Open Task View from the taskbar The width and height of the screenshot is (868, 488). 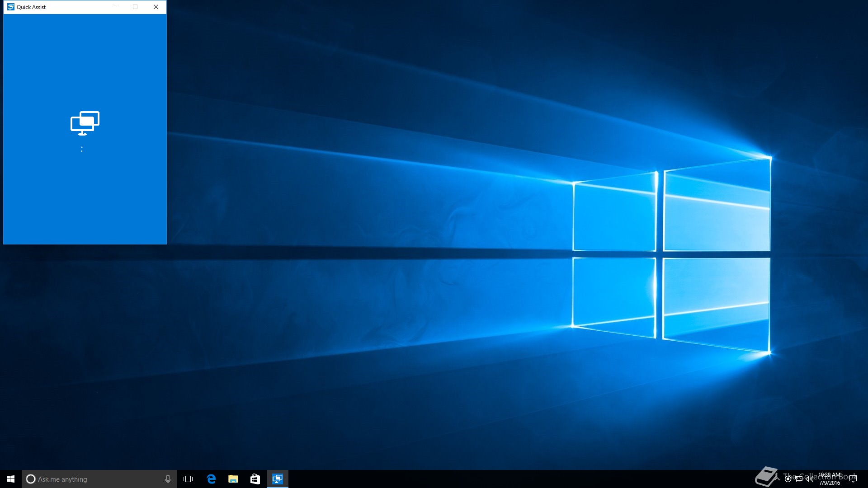188,479
